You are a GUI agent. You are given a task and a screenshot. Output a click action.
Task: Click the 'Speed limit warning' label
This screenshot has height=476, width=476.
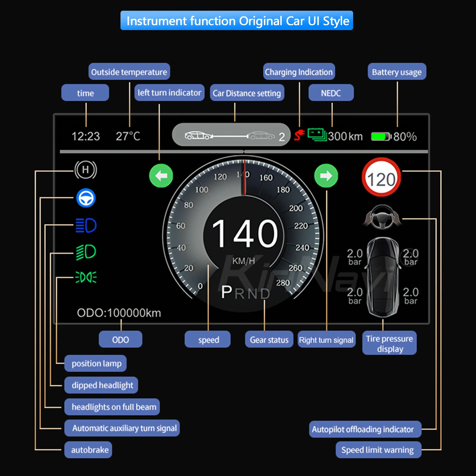pyautogui.click(x=379, y=450)
